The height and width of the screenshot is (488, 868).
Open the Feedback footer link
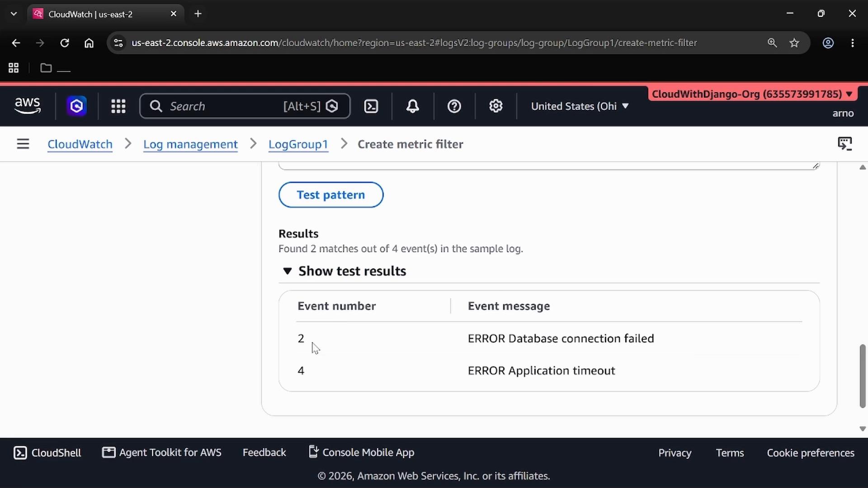[x=264, y=453]
